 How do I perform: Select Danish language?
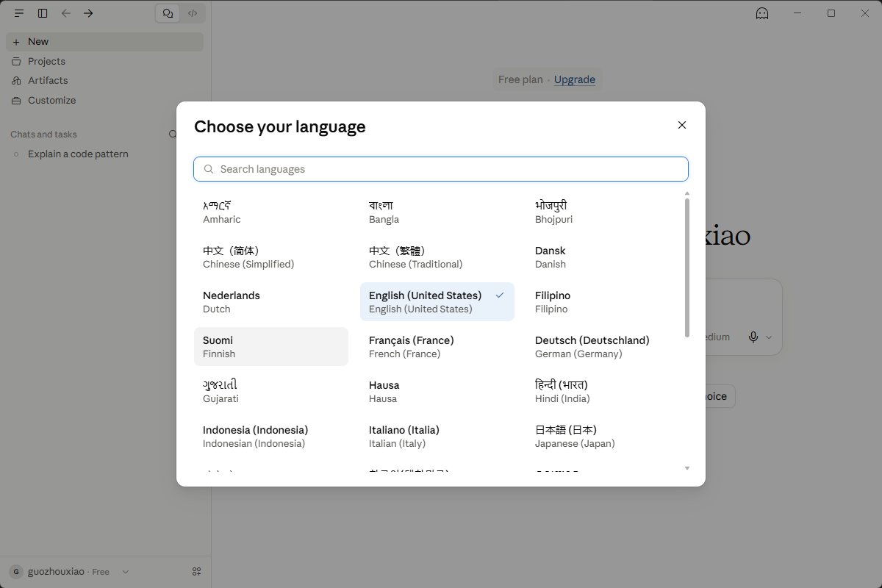coord(603,257)
